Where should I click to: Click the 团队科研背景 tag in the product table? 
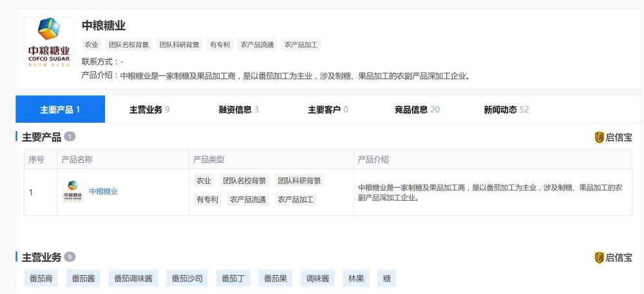click(299, 181)
